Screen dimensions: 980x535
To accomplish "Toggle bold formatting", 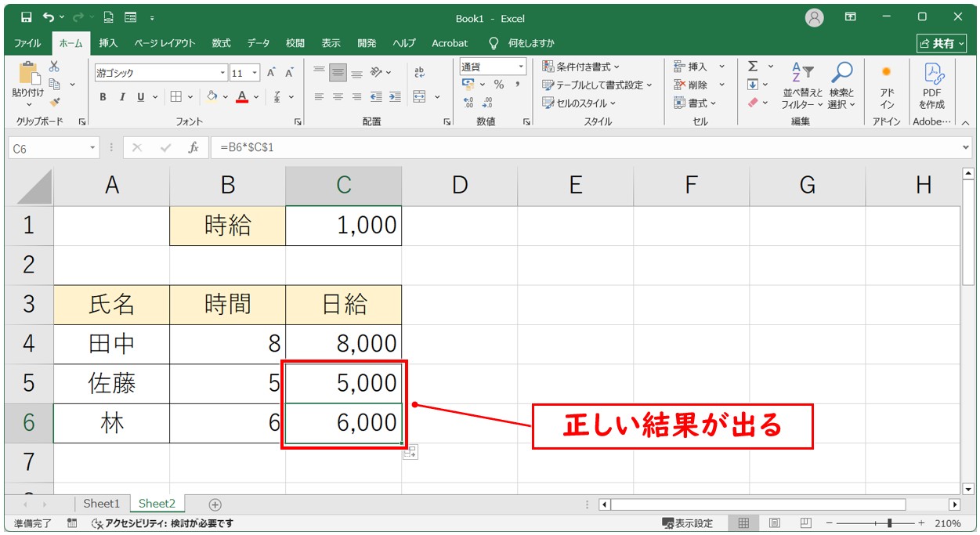I will (x=103, y=97).
